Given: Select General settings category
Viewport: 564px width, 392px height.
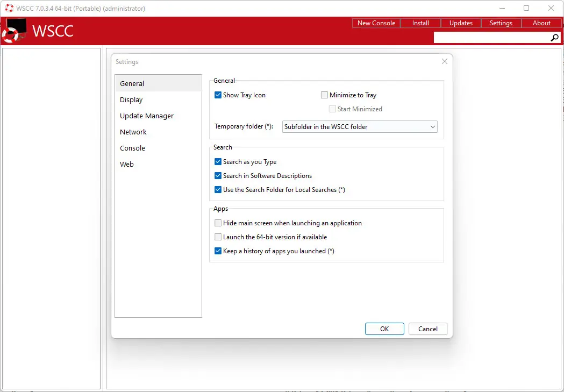Looking at the screenshot, I should (158, 83).
